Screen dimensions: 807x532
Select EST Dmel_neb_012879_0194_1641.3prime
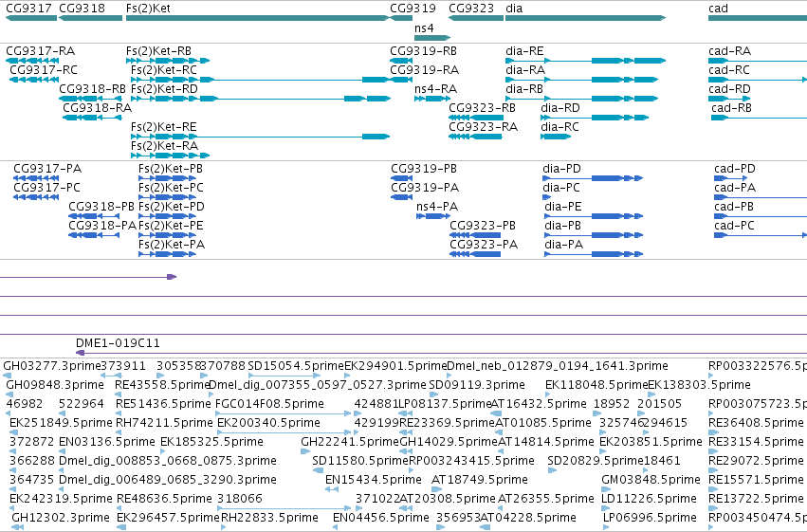pos(558,366)
